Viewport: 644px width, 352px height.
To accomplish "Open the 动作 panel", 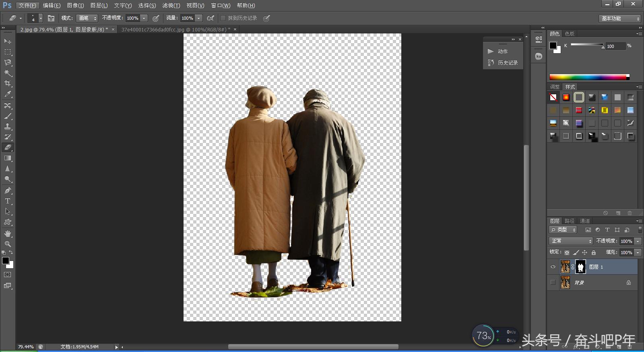I will click(502, 52).
